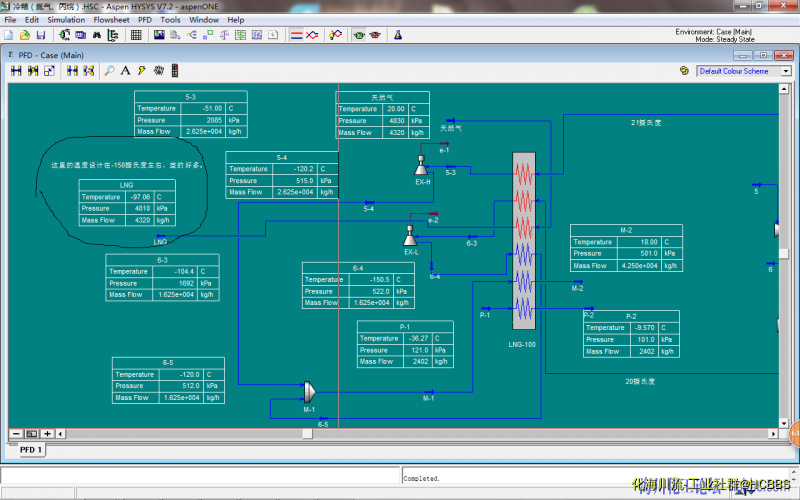800x500 pixels.
Task: Open the Default Colour Scheme dropdown
Action: 785,71
